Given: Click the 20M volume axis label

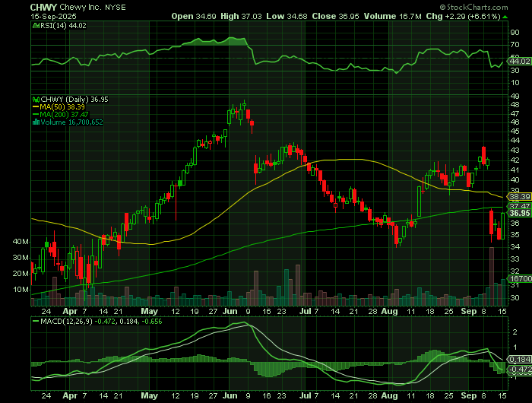Looking at the screenshot, I should [x=21, y=274].
